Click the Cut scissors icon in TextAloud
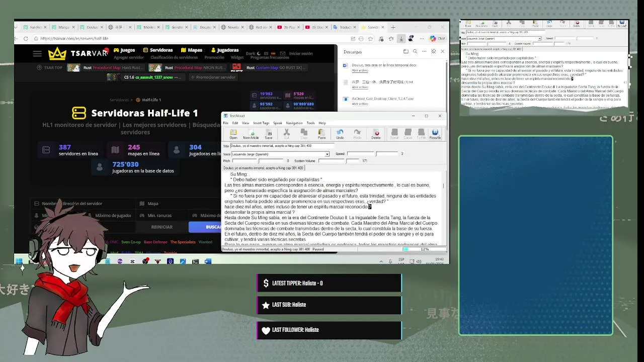 (x=286, y=134)
